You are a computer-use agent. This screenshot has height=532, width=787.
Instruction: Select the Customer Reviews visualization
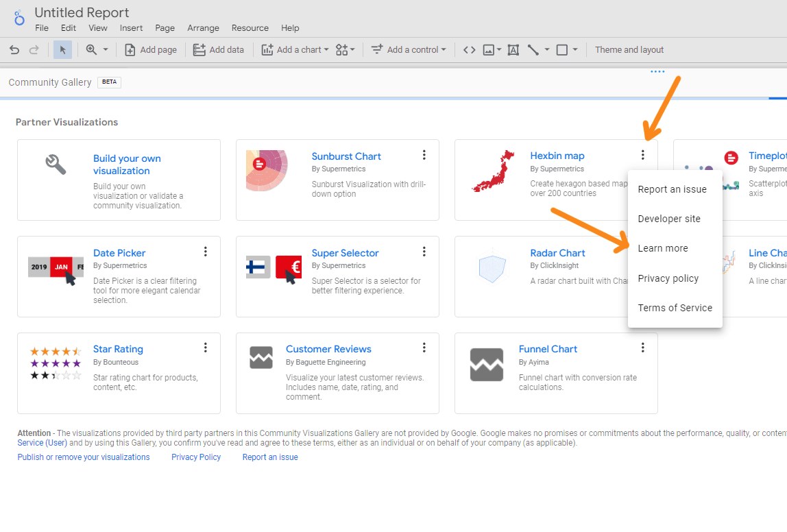[x=329, y=349]
